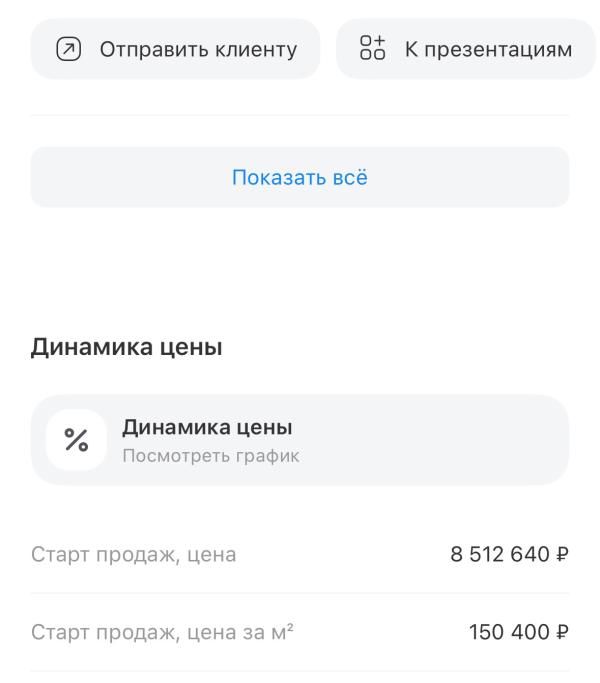The width and height of the screenshot is (600, 683).
Task: Click the grid-plus icon beside К презентациям
Action: pos(373,47)
